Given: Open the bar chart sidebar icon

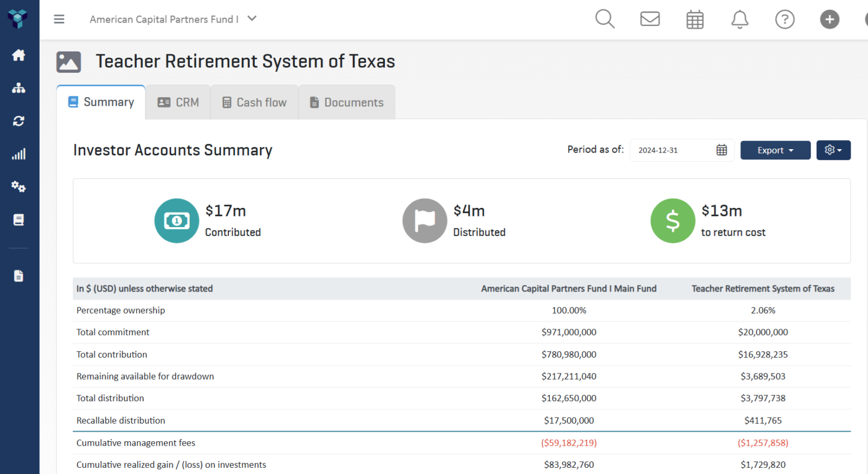Looking at the screenshot, I should pos(19,154).
